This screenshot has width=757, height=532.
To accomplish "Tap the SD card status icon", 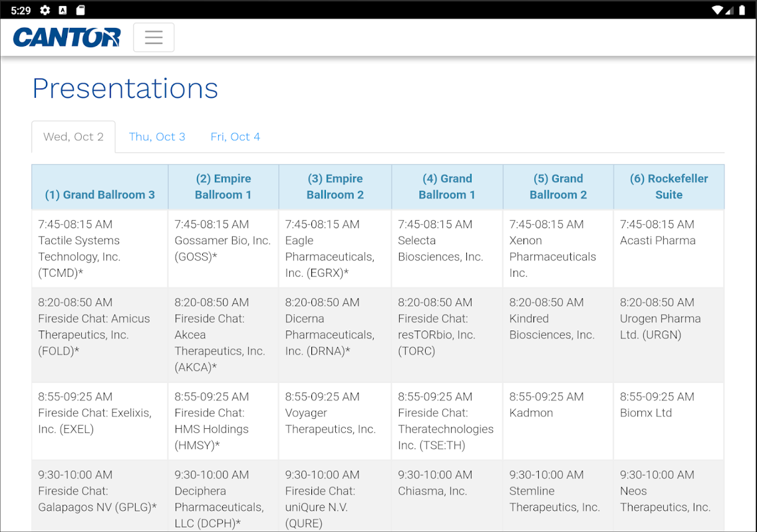I will click(x=80, y=10).
